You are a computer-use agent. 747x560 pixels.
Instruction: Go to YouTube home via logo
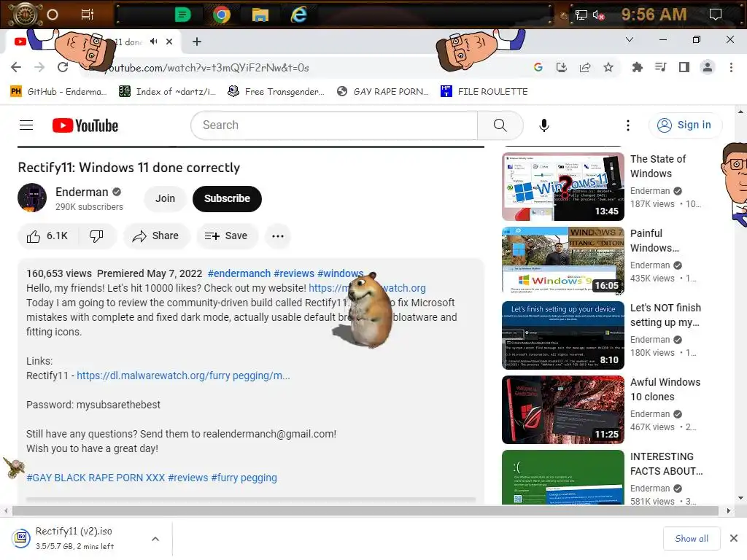coord(85,125)
